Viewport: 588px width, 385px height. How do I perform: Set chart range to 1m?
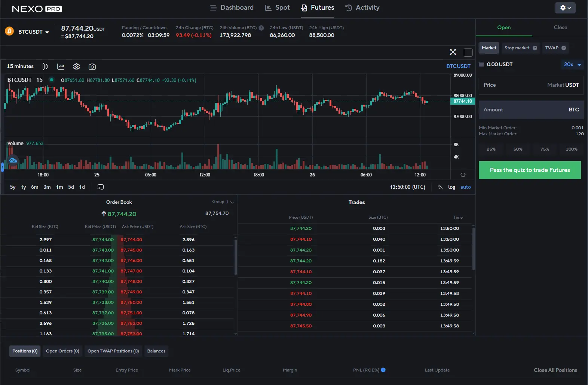point(59,187)
